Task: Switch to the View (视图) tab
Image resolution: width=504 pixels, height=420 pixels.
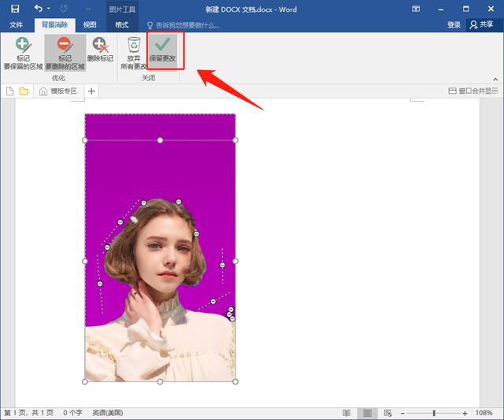Action: (90, 25)
